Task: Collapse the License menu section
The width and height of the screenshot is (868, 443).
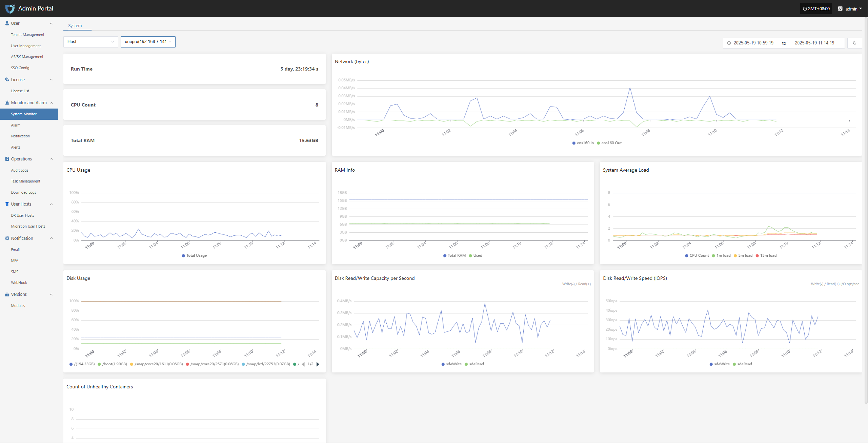Action: coord(52,79)
